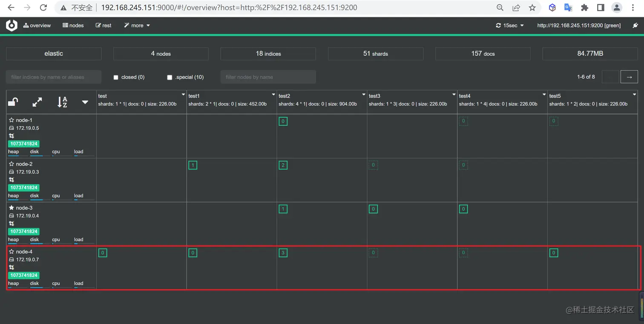Select shard 0 of test2 on node-1

click(283, 121)
